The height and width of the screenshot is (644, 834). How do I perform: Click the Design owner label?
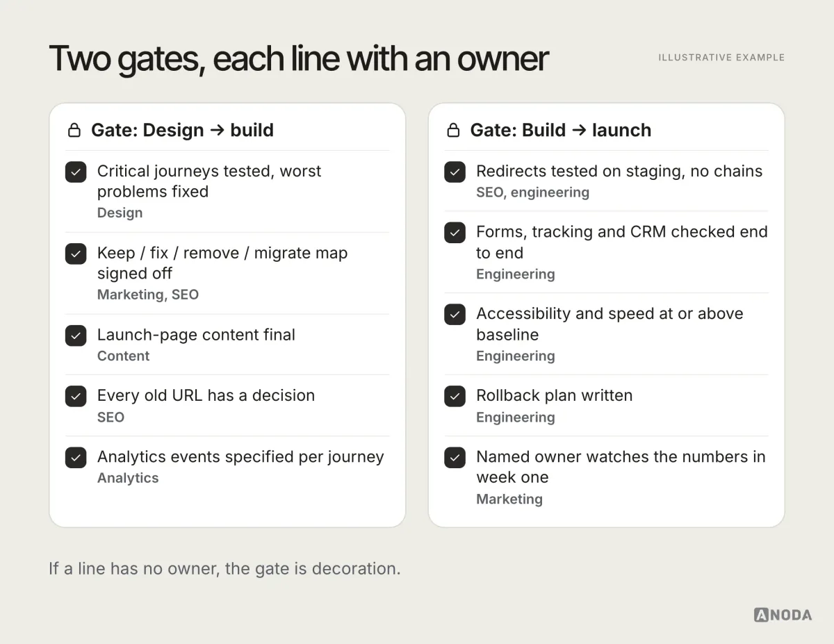coord(120,213)
